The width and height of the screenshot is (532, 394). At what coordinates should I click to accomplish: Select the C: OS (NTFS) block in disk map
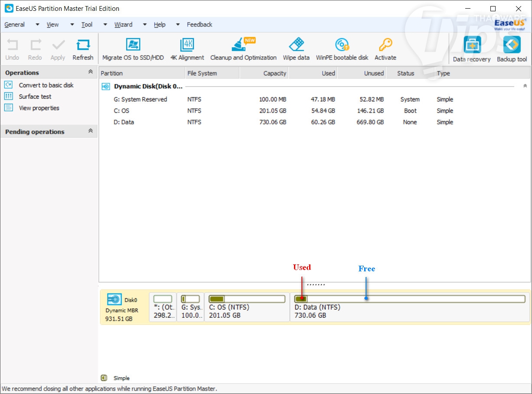click(247, 307)
